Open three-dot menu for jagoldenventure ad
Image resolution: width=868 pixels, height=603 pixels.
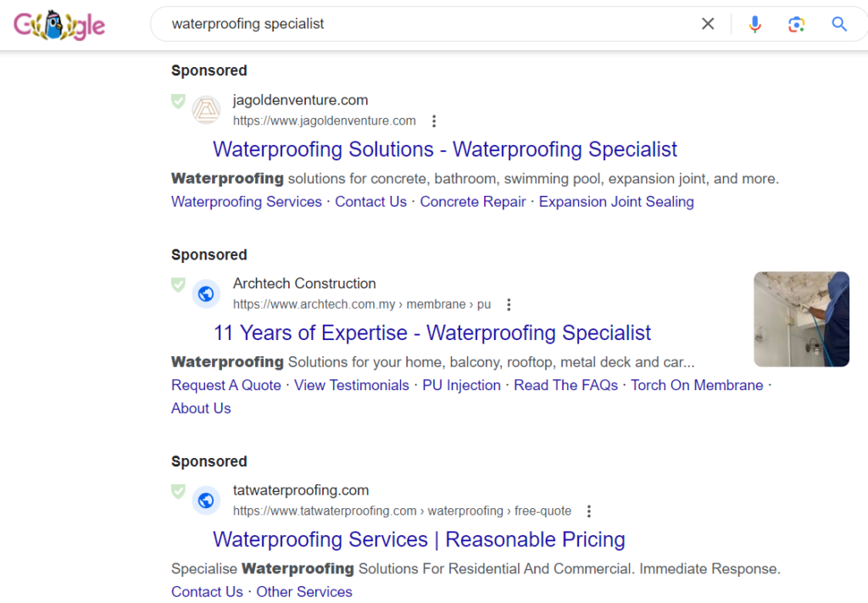(x=434, y=120)
